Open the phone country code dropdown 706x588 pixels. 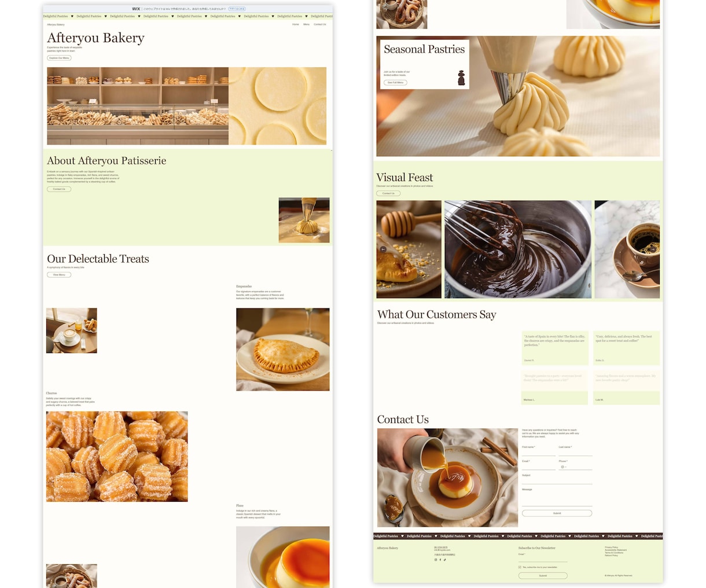pos(563,466)
